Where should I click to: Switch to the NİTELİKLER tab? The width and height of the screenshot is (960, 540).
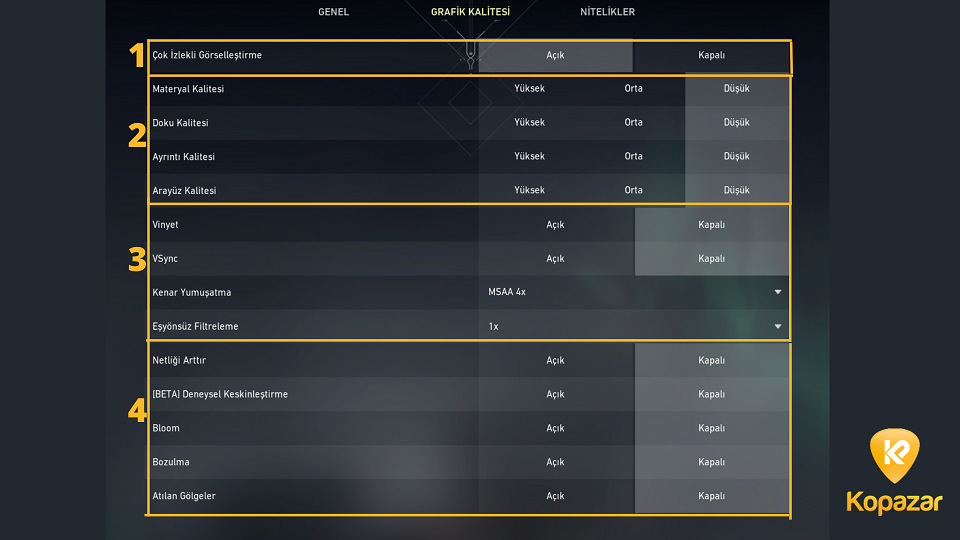pos(607,12)
